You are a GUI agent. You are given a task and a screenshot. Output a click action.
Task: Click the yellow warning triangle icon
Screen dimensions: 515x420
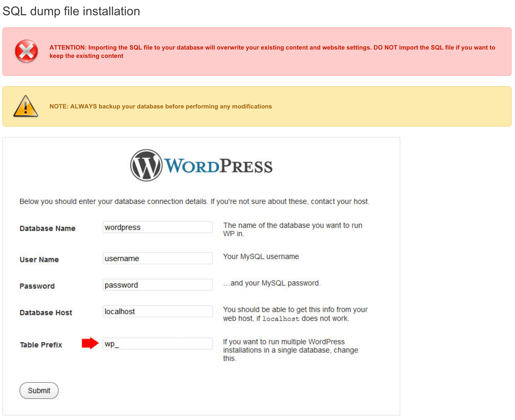pos(26,106)
